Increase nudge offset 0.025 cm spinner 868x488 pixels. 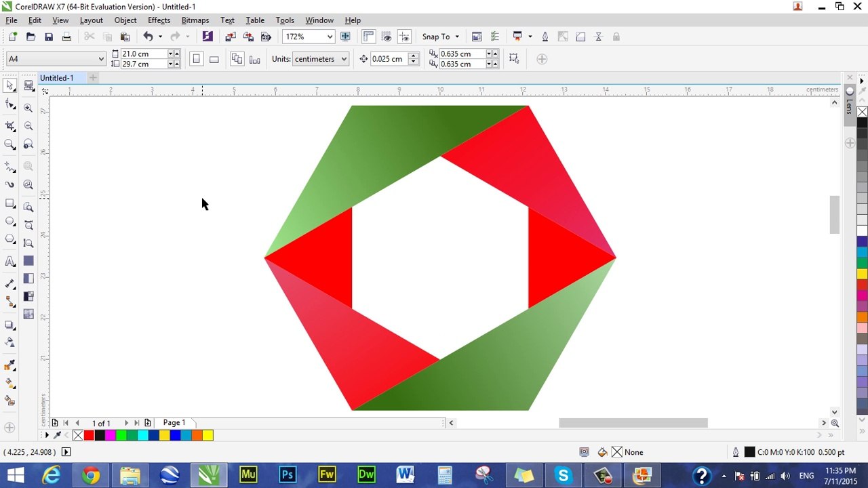413,56
